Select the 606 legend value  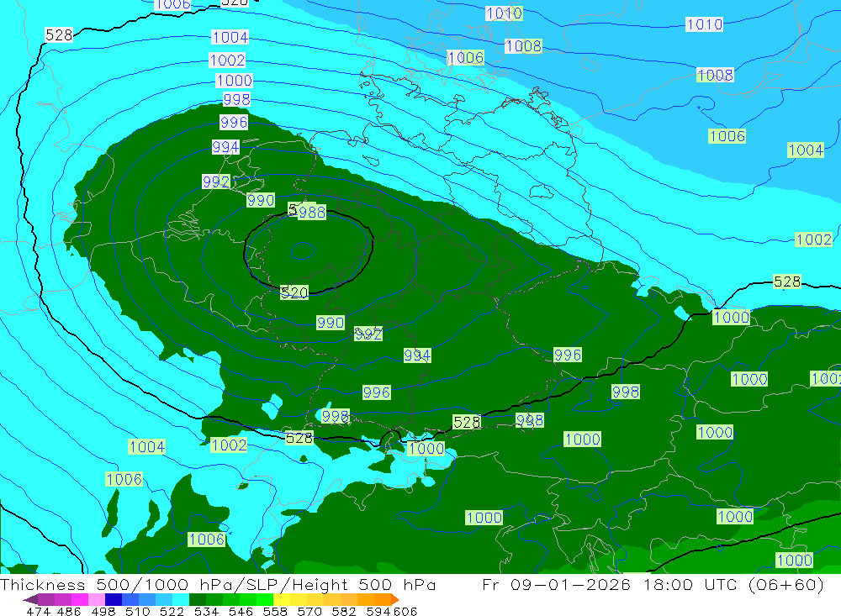tap(405, 611)
